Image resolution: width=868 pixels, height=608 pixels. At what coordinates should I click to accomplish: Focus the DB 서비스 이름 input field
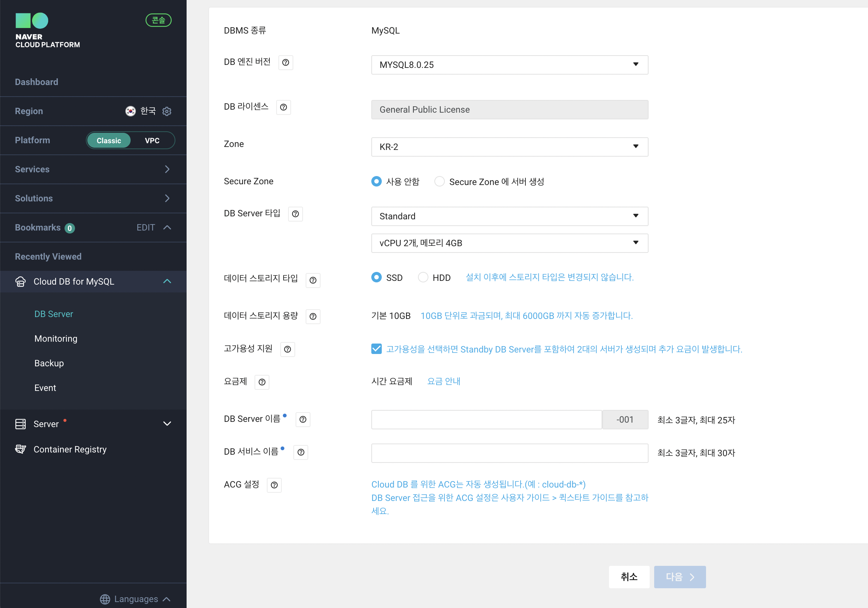(510, 453)
